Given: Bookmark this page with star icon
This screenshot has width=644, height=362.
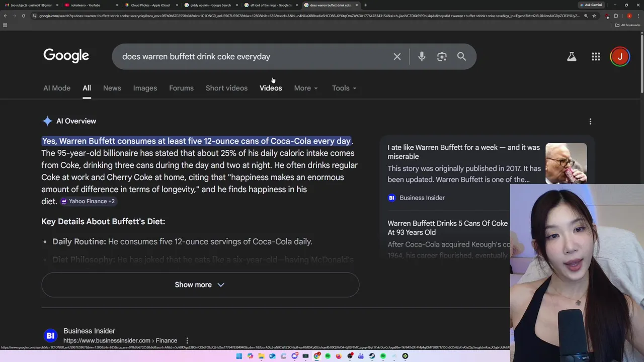Looking at the screenshot, I should [594, 16].
